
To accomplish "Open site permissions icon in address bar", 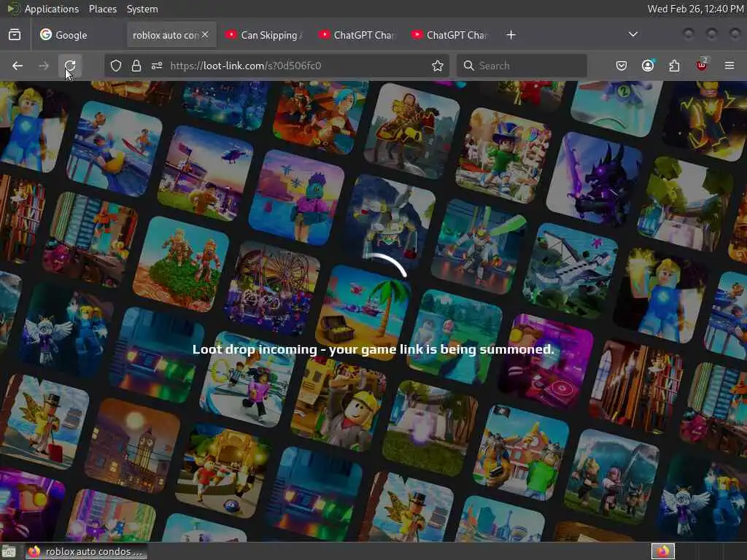I will point(157,66).
